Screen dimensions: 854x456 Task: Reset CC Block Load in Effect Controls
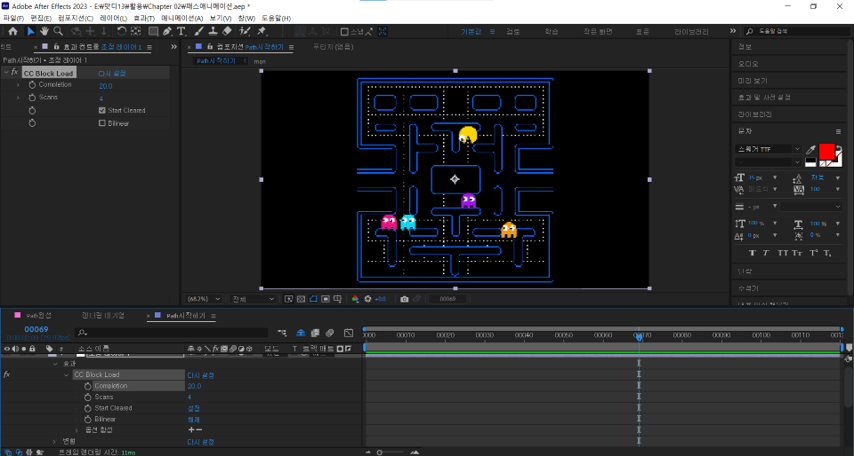[x=112, y=73]
